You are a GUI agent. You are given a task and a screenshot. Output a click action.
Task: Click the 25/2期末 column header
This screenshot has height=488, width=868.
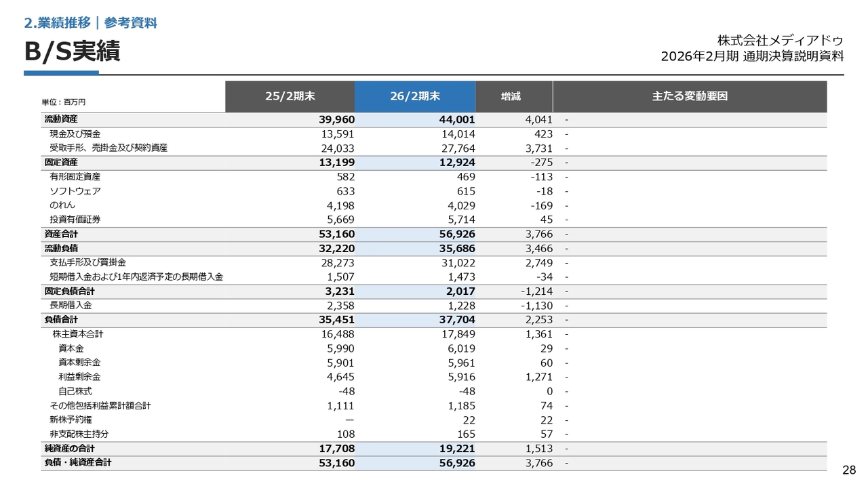[290, 96]
